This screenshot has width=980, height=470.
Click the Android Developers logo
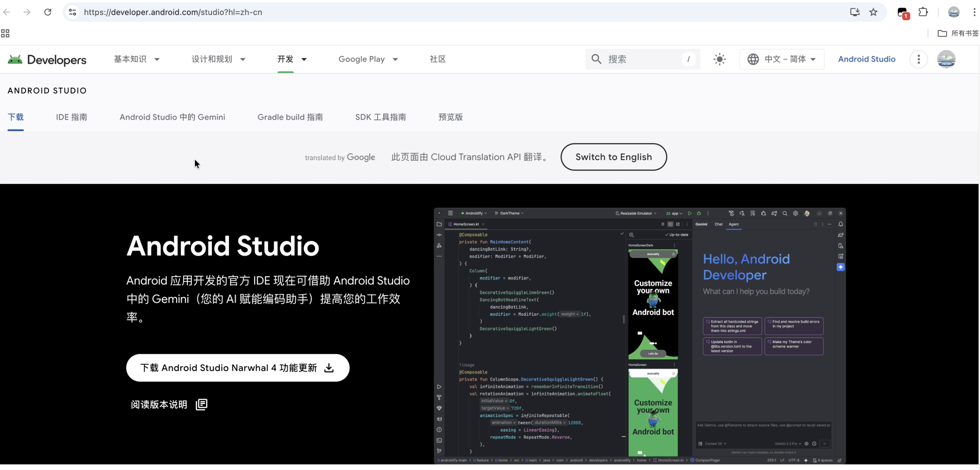(47, 59)
